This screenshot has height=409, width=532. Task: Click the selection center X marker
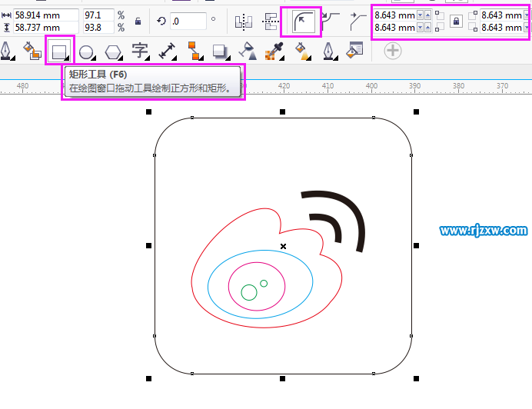pyautogui.click(x=284, y=247)
